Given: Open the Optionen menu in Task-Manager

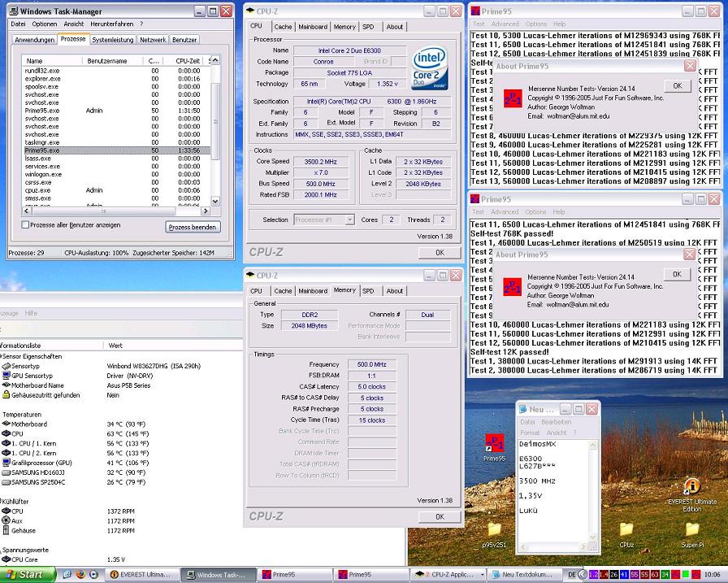Looking at the screenshot, I should click(44, 24).
